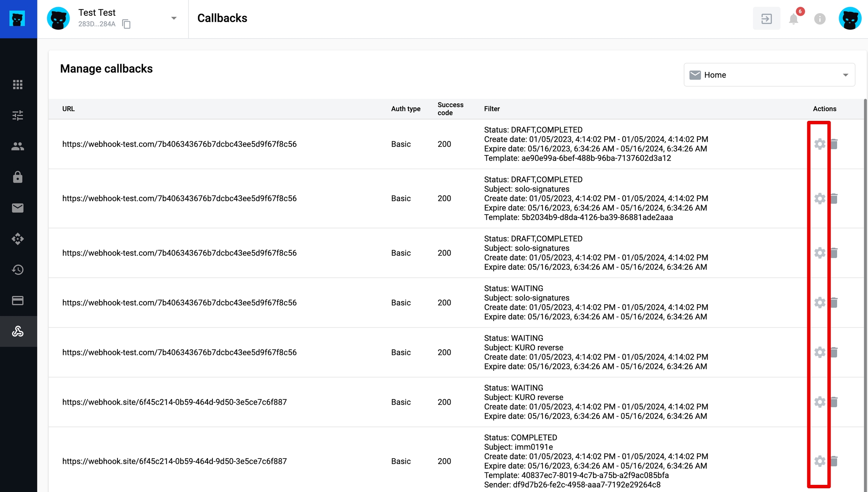Viewport: 868px width, 492px height.
Task: Open the Home mailbox dropdown
Action: pyautogui.click(x=769, y=75)
